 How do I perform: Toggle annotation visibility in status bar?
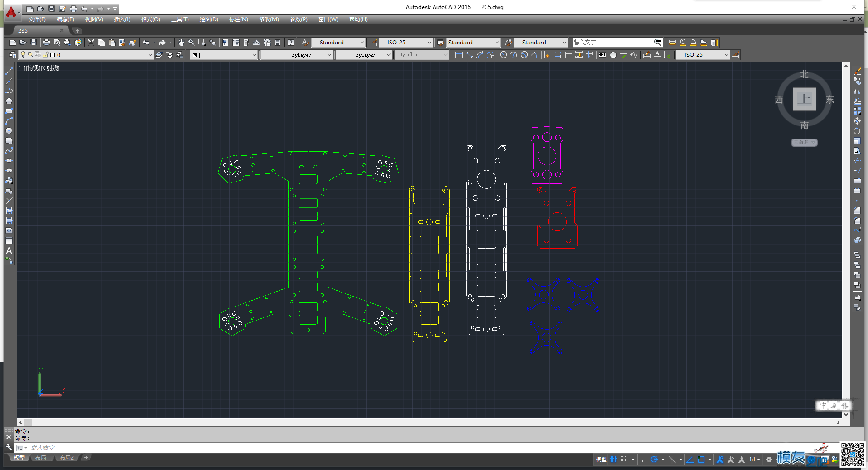point(720,460)
